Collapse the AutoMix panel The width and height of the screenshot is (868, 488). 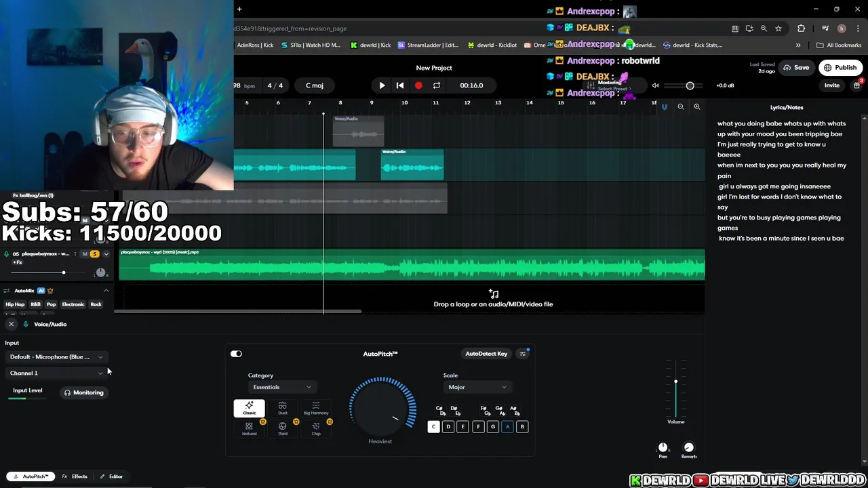(x=106, y=291)
